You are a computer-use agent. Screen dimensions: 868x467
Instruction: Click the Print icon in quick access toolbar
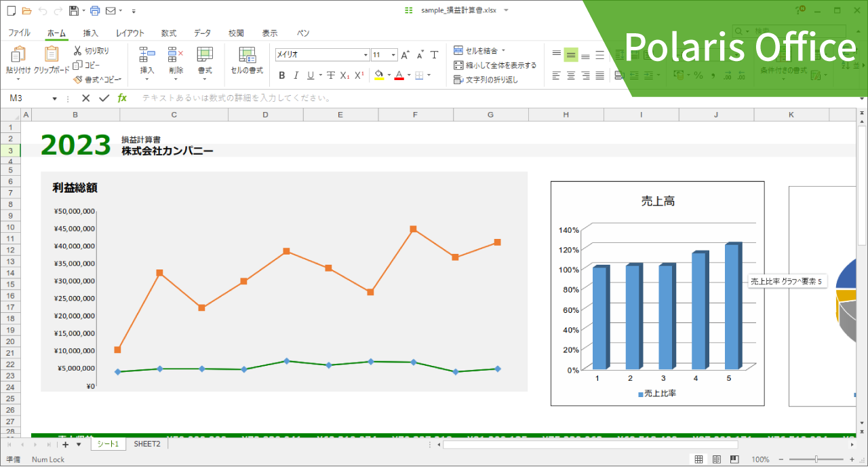pyautogui.click(x=94, y=11)
